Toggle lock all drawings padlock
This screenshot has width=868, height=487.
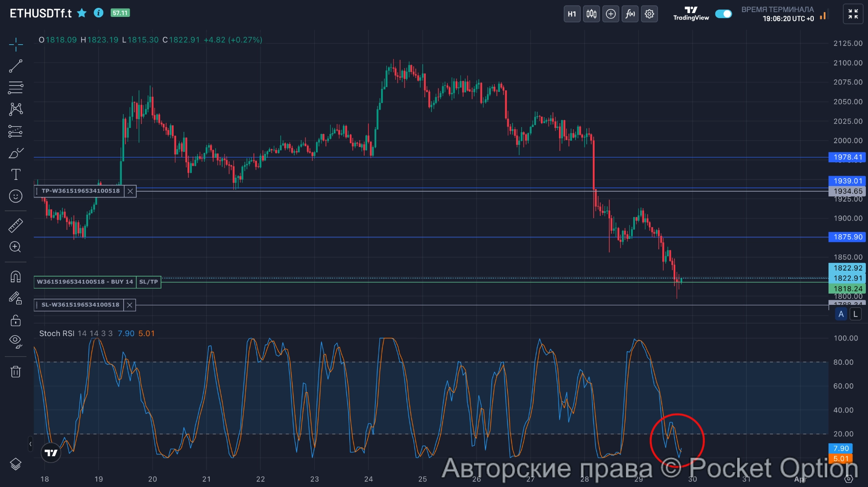16,320
